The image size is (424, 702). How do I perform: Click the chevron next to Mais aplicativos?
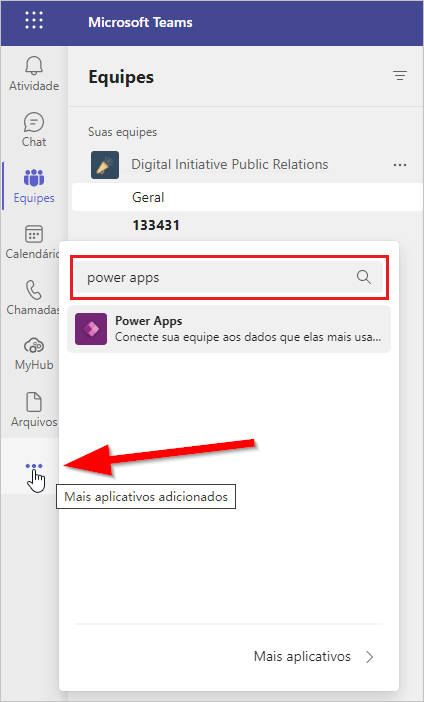pos(369,657)
